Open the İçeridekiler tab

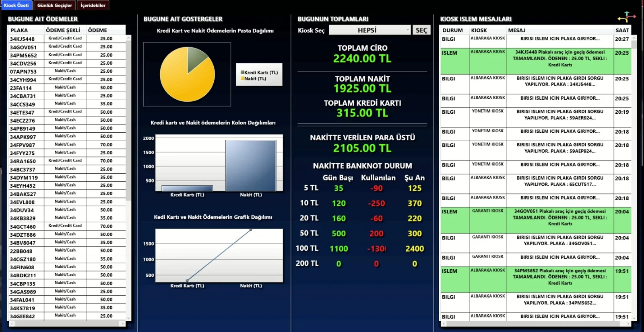click(x=93, y=5)
